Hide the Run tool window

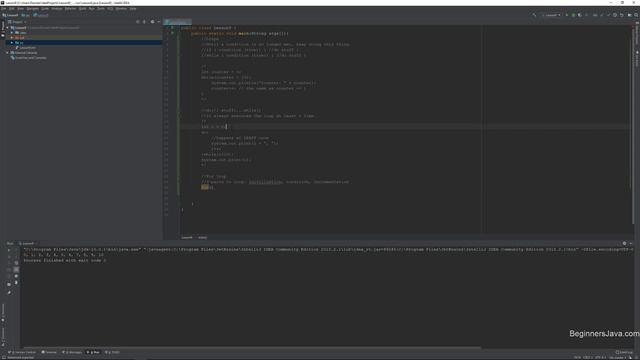pos(631,243)
